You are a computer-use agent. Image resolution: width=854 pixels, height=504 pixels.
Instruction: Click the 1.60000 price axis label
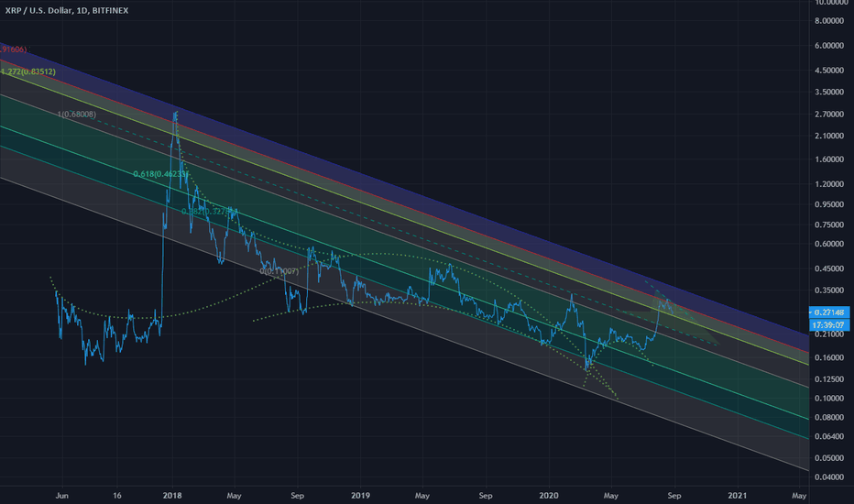tap(829, 159)
